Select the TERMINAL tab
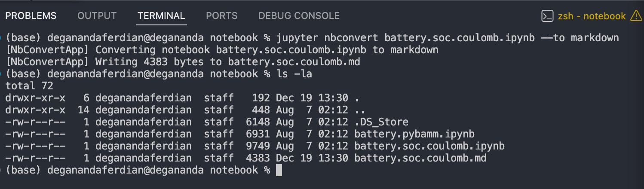Viewport: 644px width, 189px height. (x=161, y=16)
